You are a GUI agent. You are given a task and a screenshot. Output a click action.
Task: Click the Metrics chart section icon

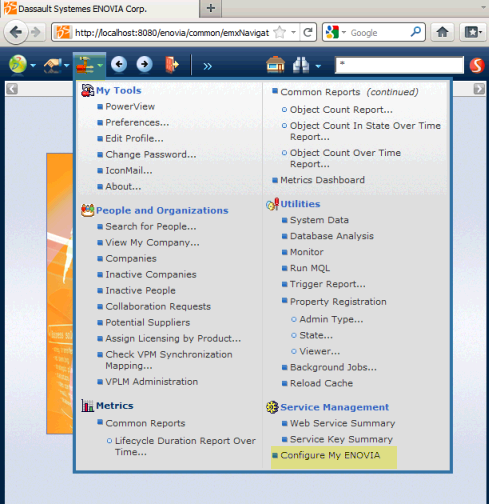[x=87, y=405]
